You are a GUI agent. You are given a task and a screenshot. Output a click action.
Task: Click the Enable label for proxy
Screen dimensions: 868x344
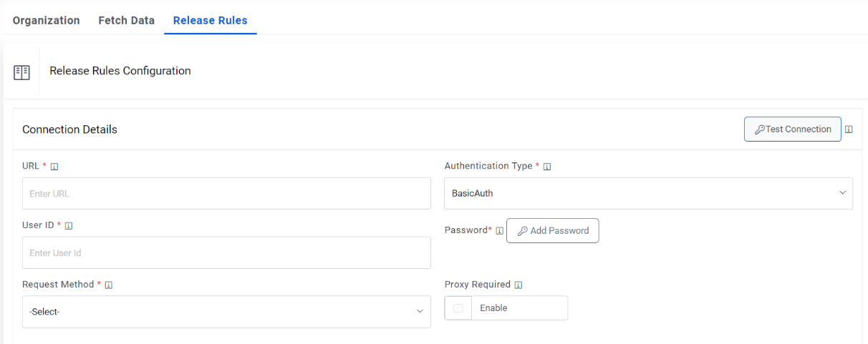493,308
